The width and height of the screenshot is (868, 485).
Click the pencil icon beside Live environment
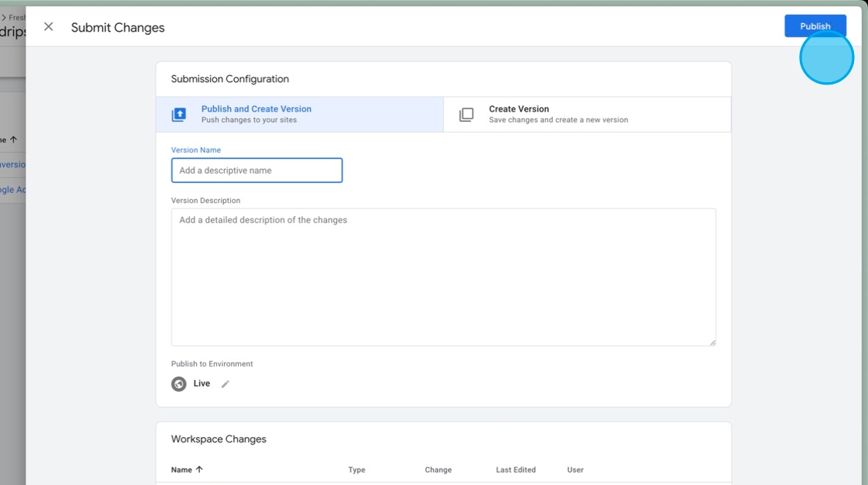click(225, 384)
